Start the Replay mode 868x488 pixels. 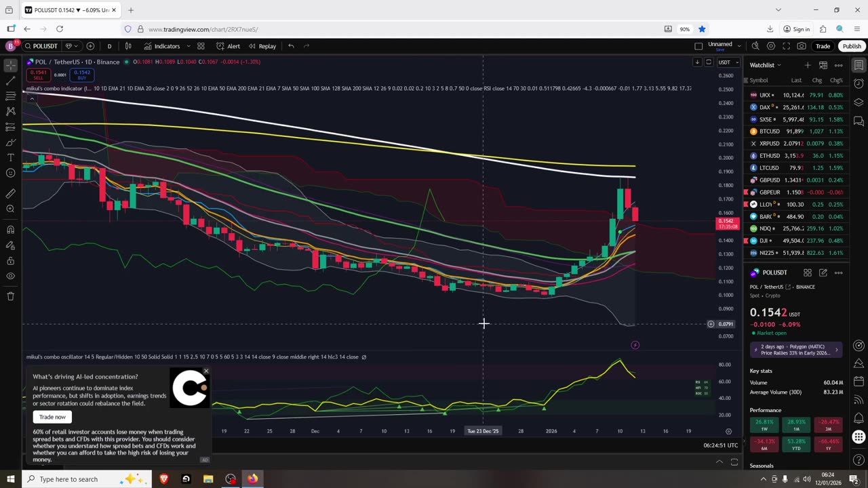point(262,46)
